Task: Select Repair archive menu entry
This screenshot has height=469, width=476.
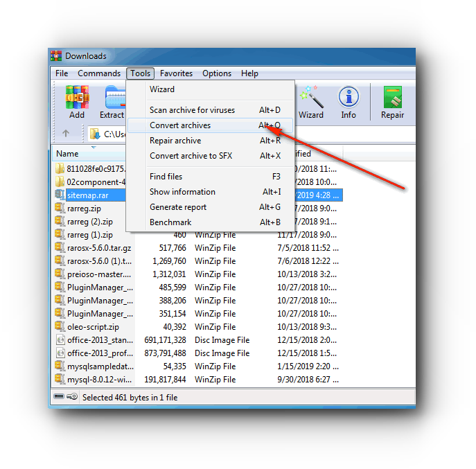Action: pos(210,141)
